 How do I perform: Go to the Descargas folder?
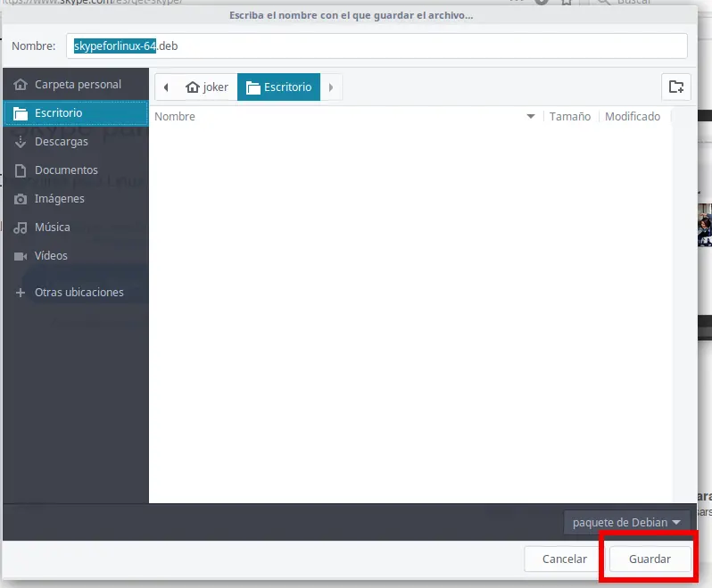[76, 142]
